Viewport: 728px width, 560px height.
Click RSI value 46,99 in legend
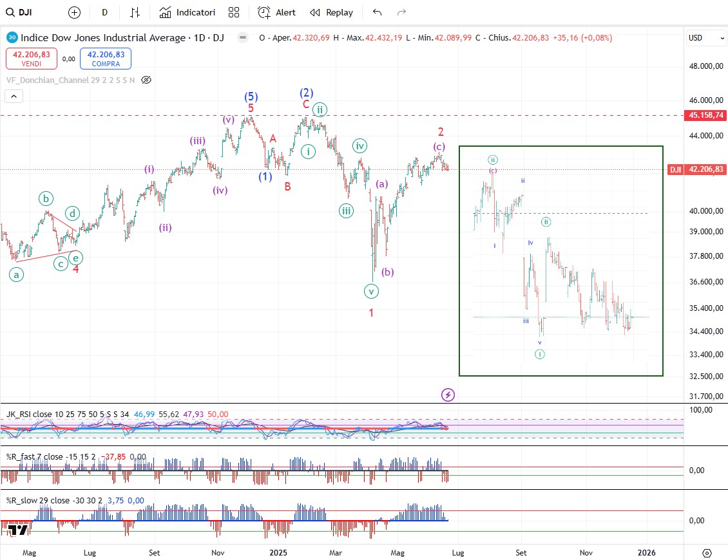[144, 414]
